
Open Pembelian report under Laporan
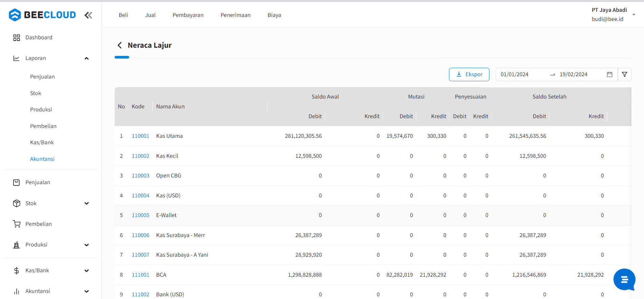pyautogui.click(x=43, y=126)
